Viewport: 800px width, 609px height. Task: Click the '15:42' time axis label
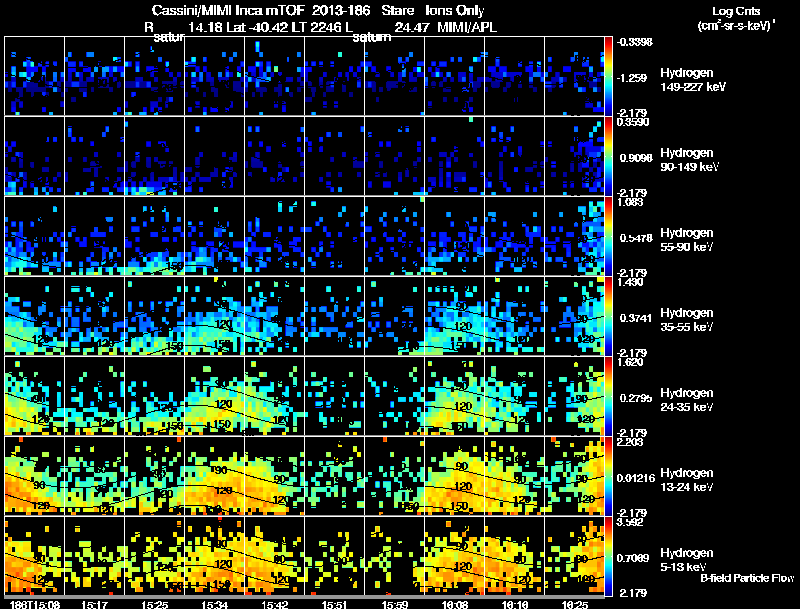(274, 604)
